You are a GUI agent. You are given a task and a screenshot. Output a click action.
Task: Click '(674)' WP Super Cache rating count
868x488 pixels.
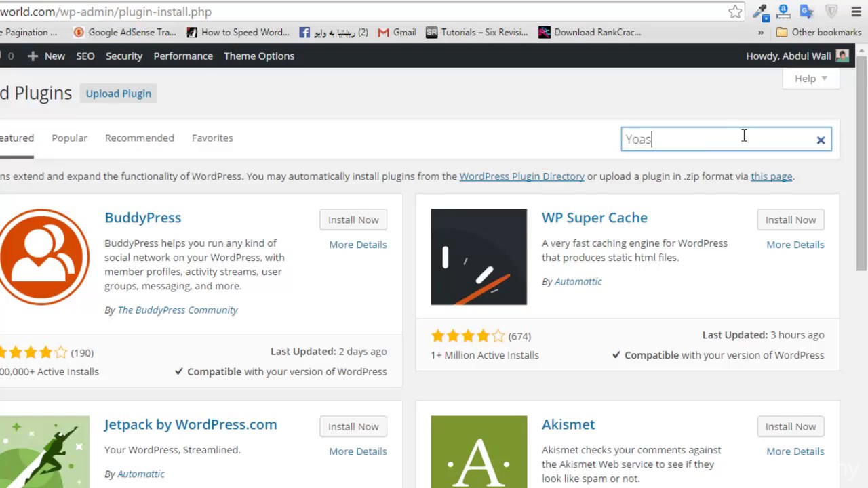(x=519, y=336)
